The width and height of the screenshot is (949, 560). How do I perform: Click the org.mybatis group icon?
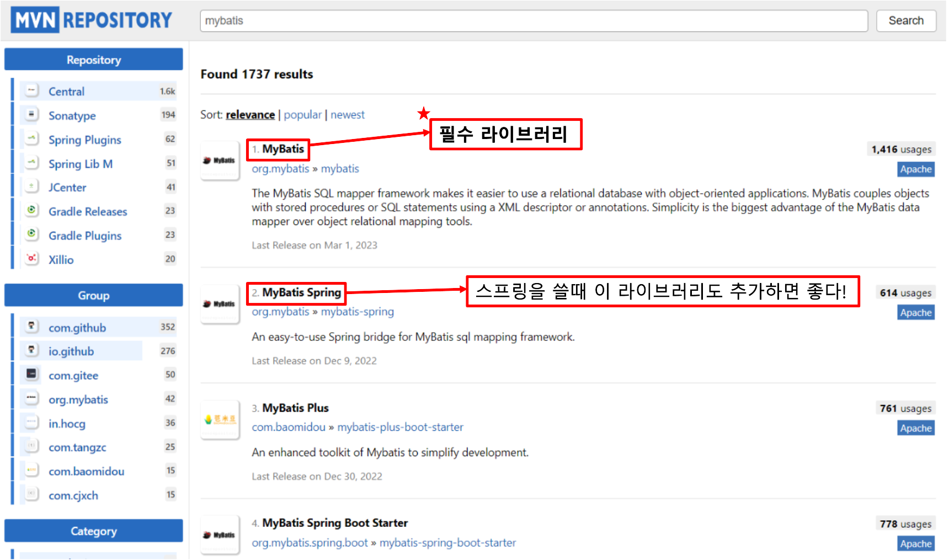[x=32, y=398]
